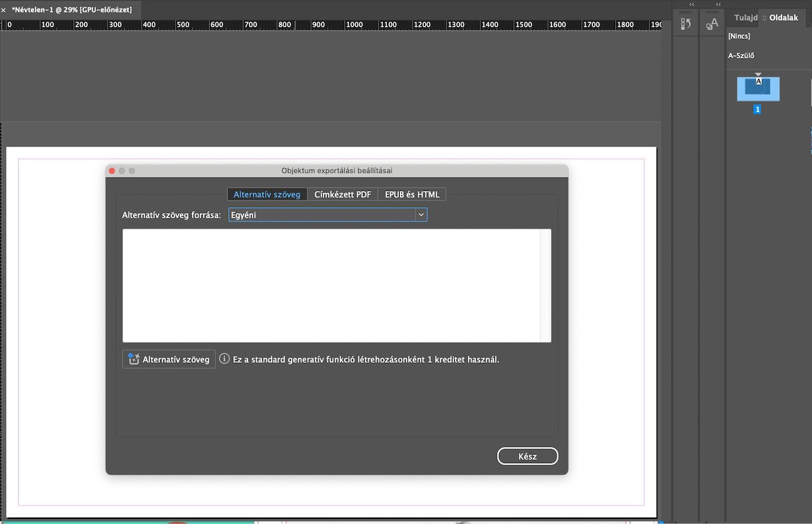Click the AI generate alt text sparkle icon
The width and height of the screenshot is (812, 524).
coord(133,359)
